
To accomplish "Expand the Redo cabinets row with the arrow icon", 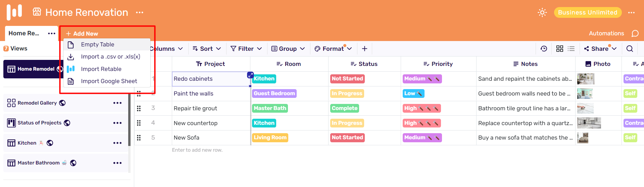I will coord(250,75).
